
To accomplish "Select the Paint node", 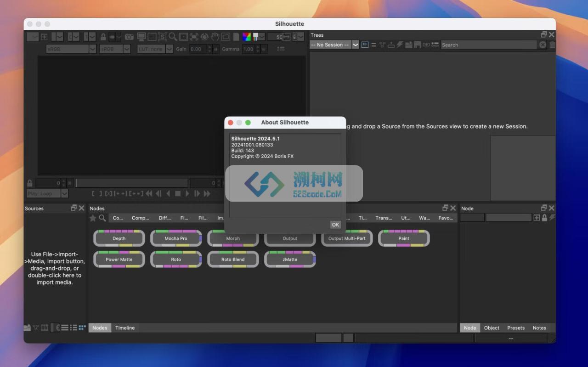I will (404, 238).
